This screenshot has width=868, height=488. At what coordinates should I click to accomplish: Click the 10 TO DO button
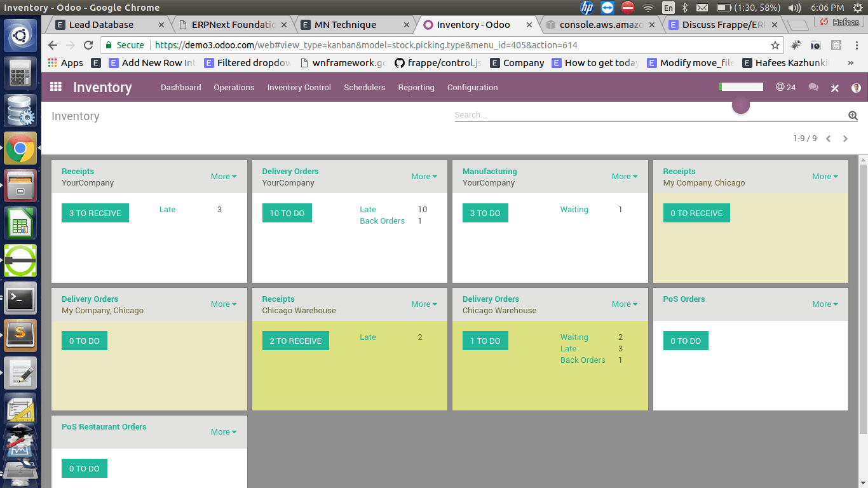point(287,213)
